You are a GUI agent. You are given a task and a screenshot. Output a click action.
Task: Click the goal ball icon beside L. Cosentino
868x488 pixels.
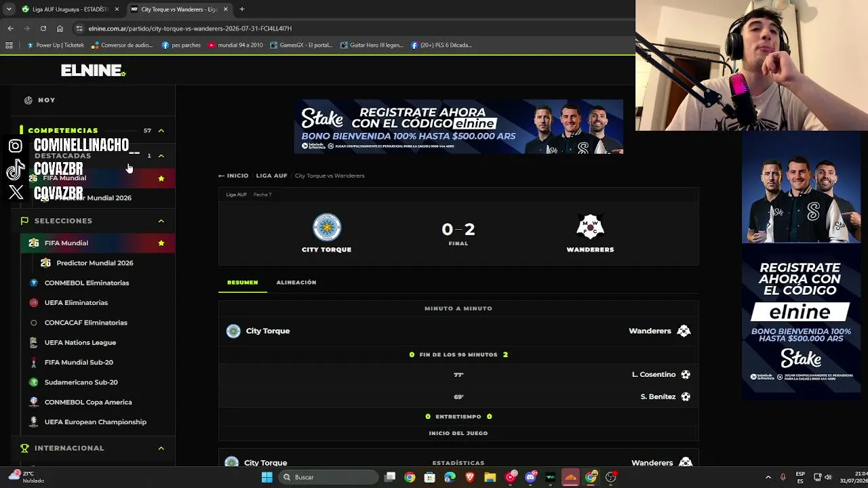[x=686, y=375]
